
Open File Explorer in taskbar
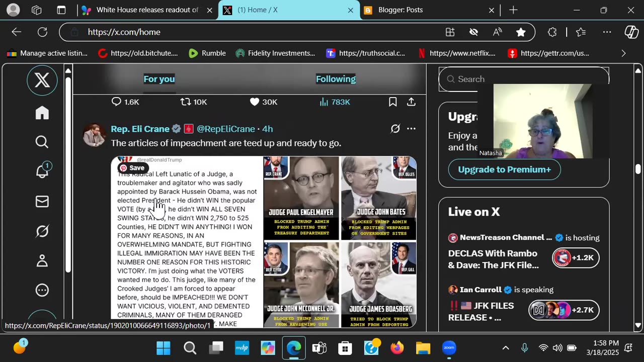coord(423,348)
